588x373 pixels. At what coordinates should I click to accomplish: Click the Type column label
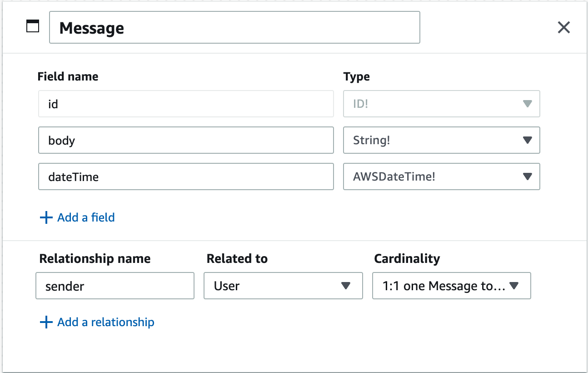coord(357,76)
